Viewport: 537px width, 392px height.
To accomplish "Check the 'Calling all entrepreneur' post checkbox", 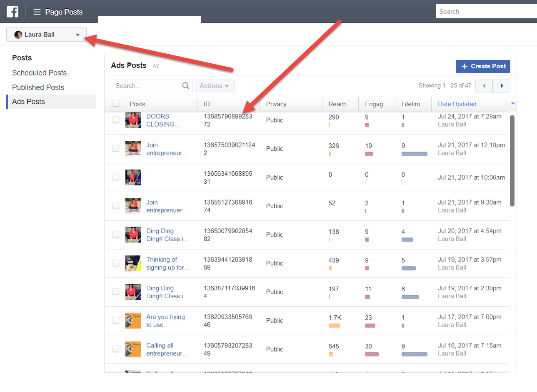I will 116,349.
